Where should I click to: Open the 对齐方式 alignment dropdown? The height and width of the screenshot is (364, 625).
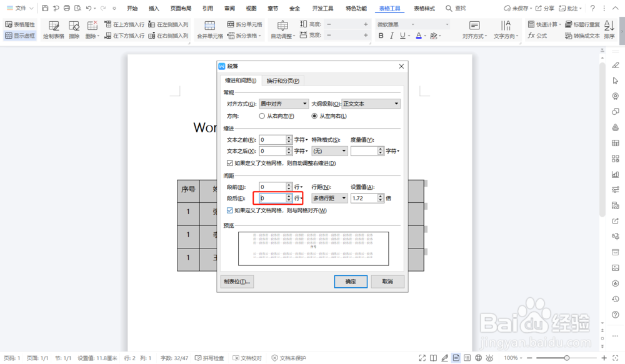pyautogui.click(x=284, y=103)
